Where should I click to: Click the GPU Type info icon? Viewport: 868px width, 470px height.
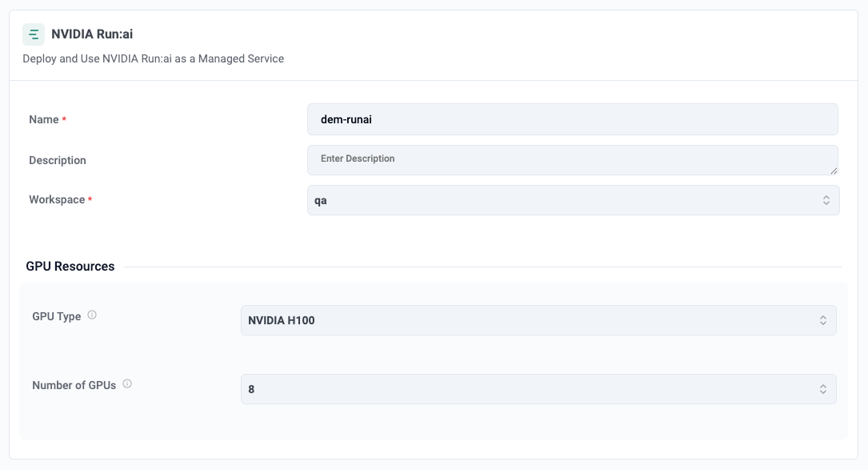[x=92, y=315]
